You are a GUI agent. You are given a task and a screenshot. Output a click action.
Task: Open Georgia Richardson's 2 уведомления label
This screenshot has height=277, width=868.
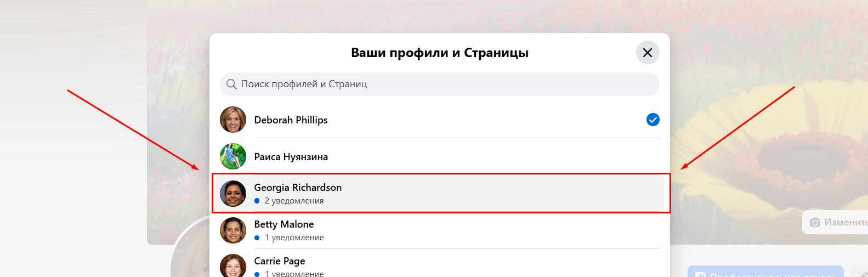pos(294,201)
